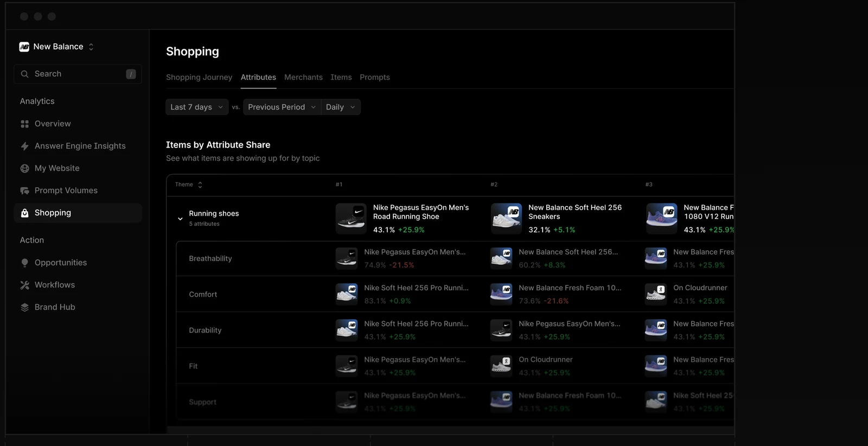Screen dimensions: 868x446
Task: Open the New Balance workspace switcher chevrons
Action: click(x=91, y=47)
